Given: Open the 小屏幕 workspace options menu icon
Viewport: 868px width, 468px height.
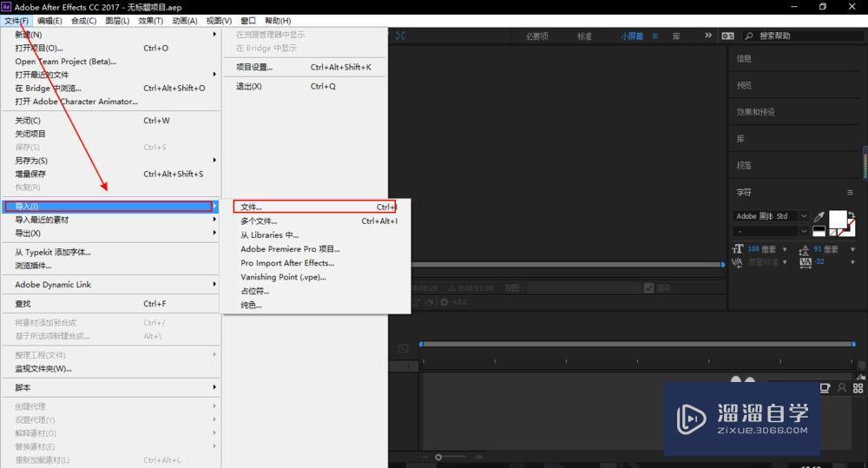Looking at the screenshot, I should pos(655,36).
